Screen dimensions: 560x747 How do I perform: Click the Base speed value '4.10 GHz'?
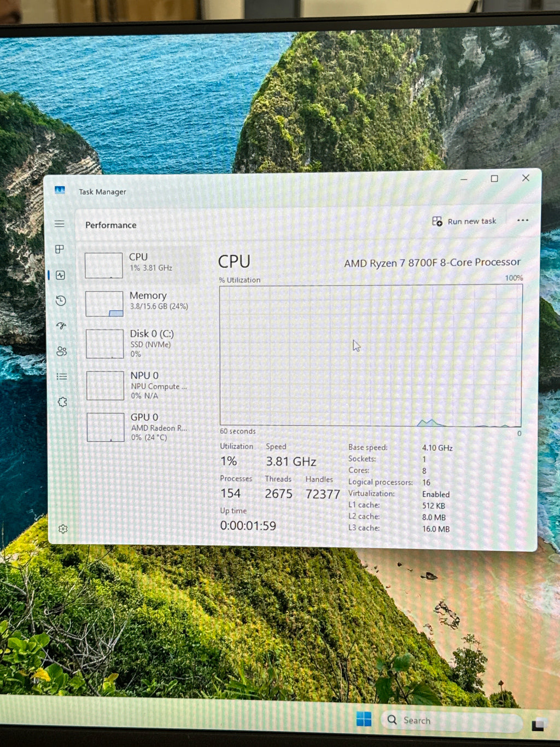tap(437, 448)
